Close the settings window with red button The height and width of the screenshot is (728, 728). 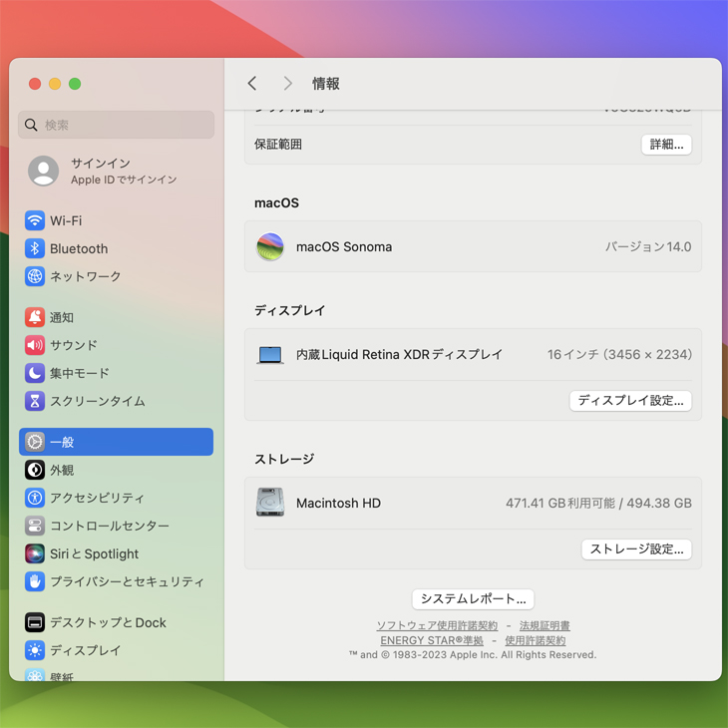pos(35,84)
